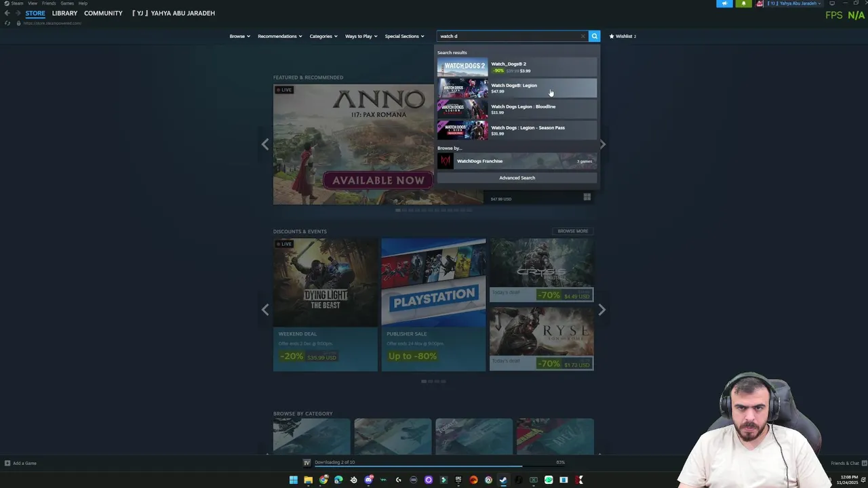The height and width of the screenshot is (488, 868).
Task: Open the Crysis -70% today's deal
Action: coord(541,270)
